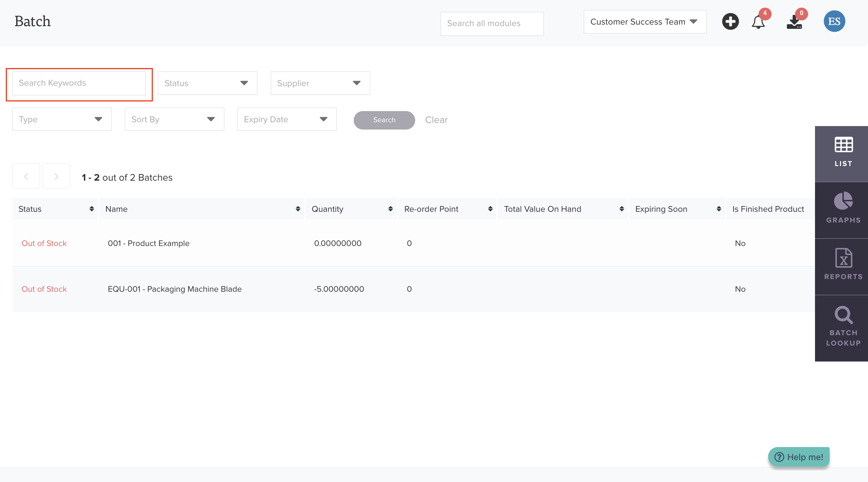Toggle sort on Expiring Soon column
Screen dimensions: 868x482
719,209
